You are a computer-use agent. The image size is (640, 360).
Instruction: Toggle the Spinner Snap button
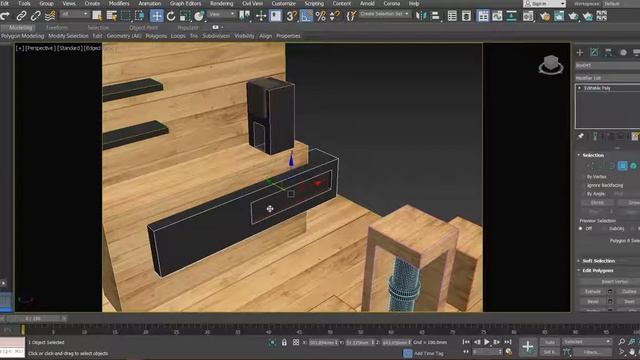pos(334,16)
